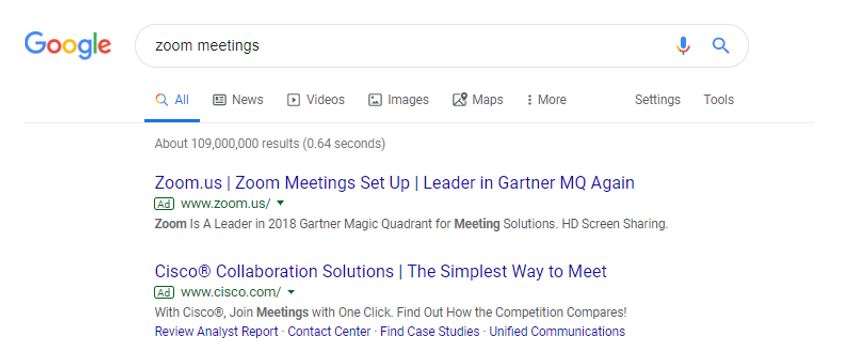Select the All results tab

[172, 100]
